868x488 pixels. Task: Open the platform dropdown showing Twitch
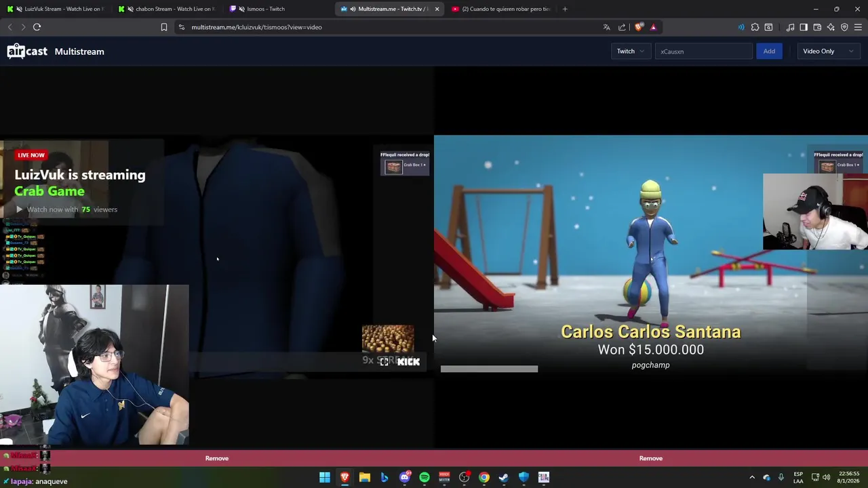631,52
